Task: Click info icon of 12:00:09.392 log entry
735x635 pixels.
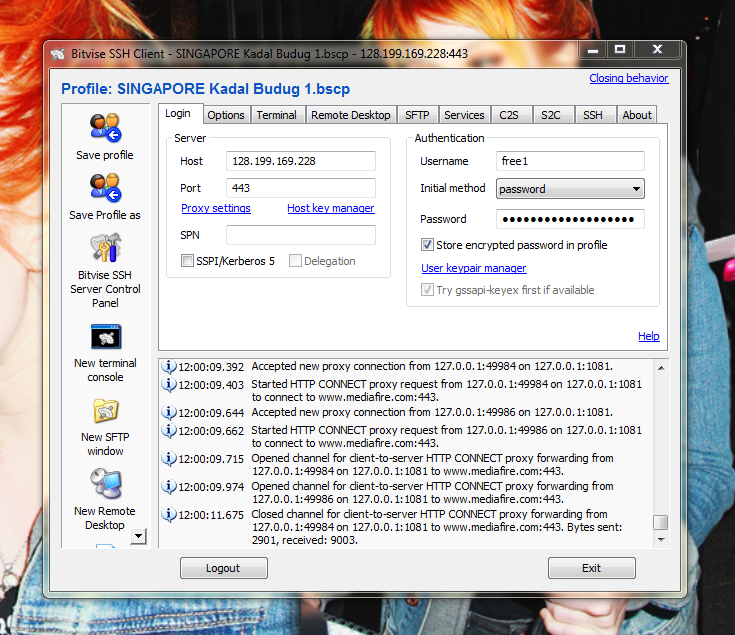Action: click(x=169, y=366)
